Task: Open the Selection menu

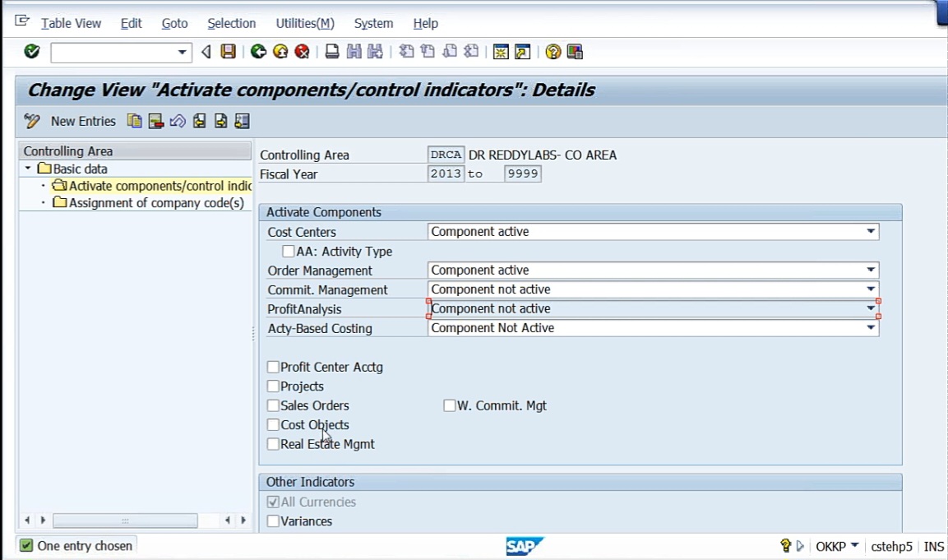Action: pyautogui.click(x=232, y=23)
